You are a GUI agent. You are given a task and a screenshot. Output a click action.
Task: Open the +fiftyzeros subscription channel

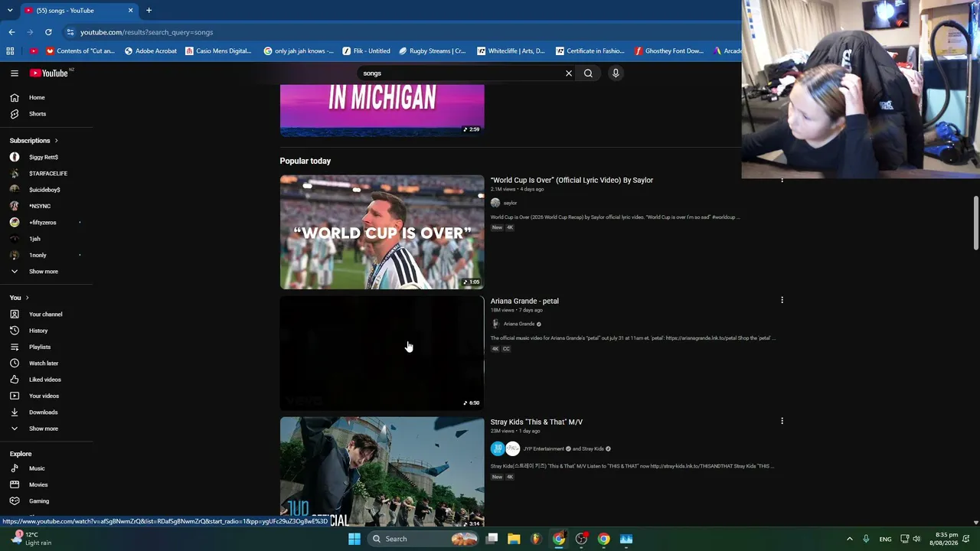click(x=47, y=223)
